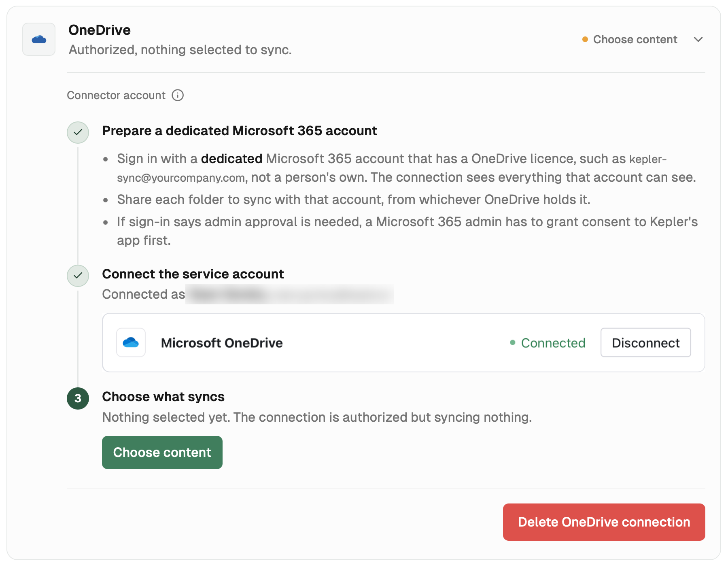The height and width of the screenshot is (565, 728).
Task: Click the "Connector account" label
Action: click(116, 95)
